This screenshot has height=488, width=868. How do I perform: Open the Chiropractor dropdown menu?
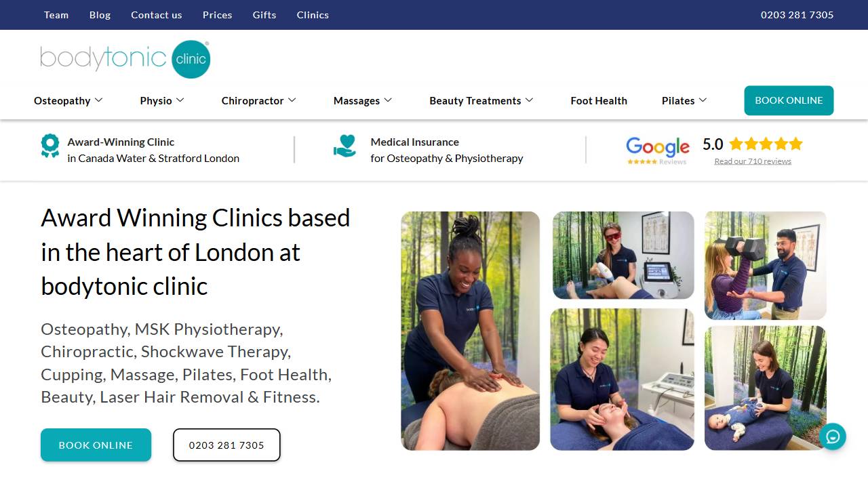[259, 100]
